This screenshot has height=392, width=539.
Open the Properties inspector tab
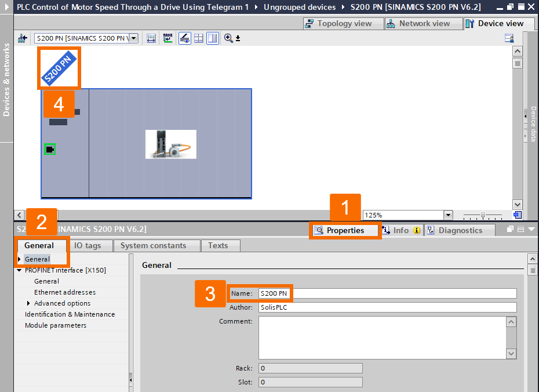coord(345,230)
